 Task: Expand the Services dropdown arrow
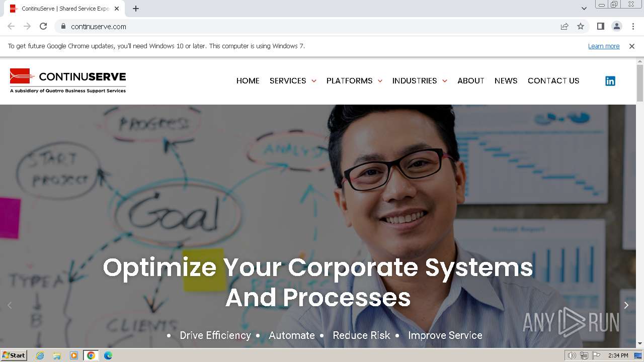pyautogui.click(x=314, y=81)
